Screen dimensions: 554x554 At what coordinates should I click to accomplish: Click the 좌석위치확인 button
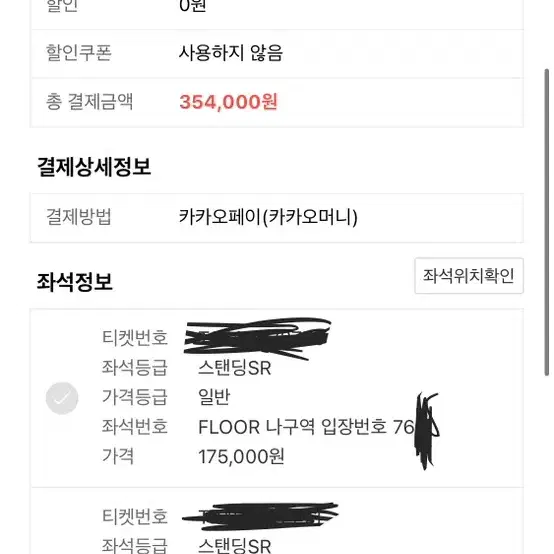click(469, 276)
